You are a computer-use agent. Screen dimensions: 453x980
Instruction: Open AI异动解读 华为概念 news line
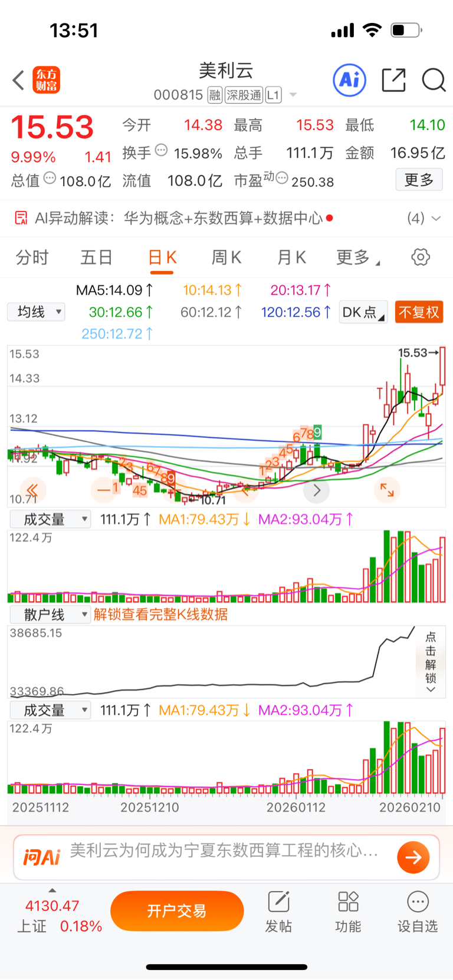(x=184, y=218)
